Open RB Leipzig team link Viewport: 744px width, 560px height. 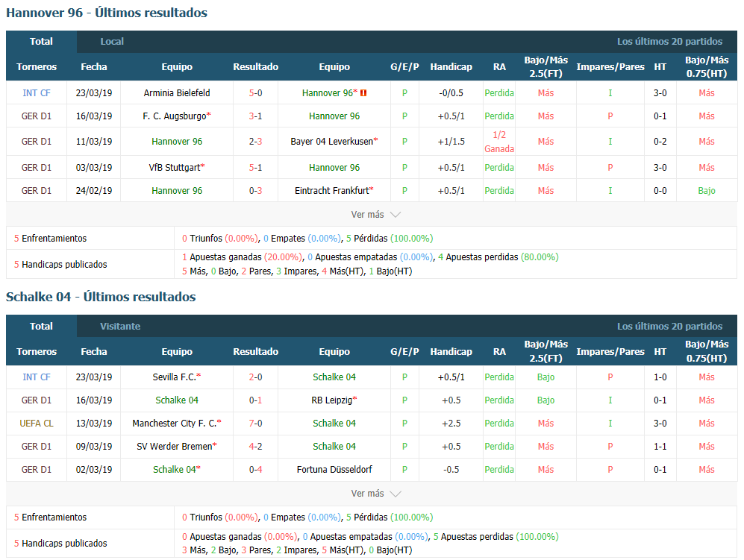[332, 400]
